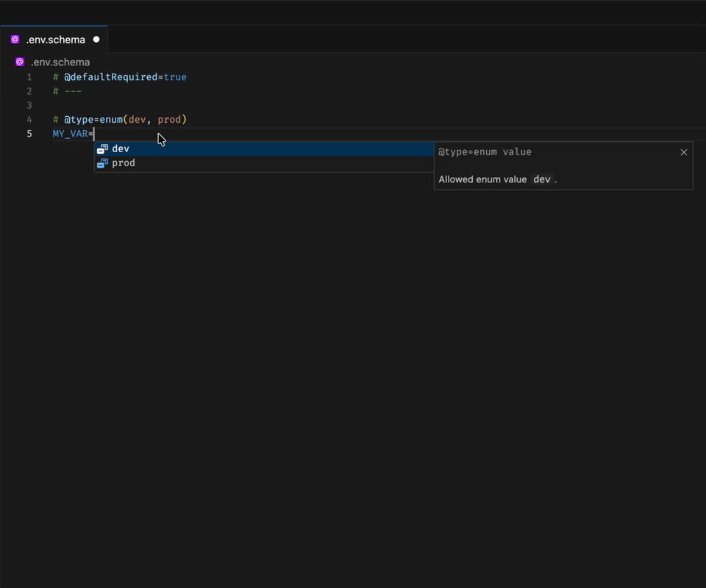The width and height of the screenshot is (706, 588).
Task: Select the dev autocomplete suggestion
Action: [121, 148]
